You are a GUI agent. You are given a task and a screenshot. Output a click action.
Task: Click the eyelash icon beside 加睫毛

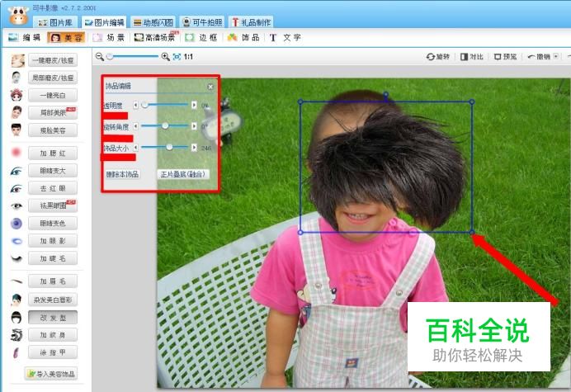[17, 258]
